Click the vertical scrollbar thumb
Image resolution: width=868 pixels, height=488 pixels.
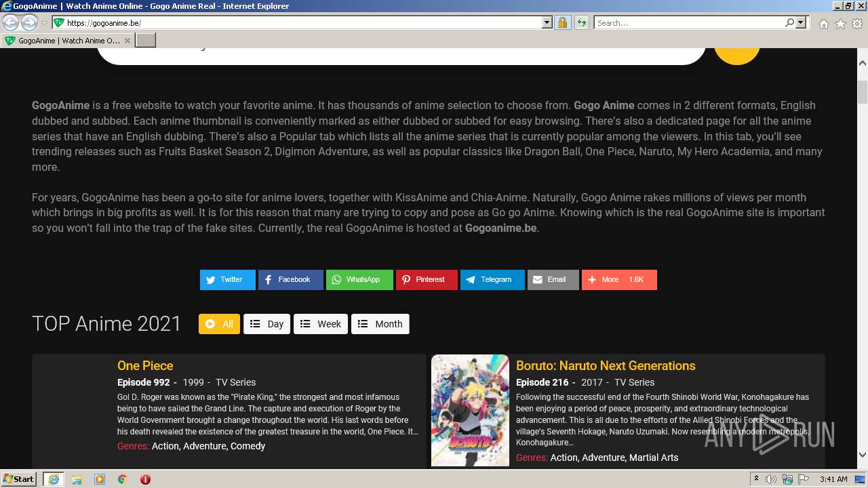pos(863,91)
